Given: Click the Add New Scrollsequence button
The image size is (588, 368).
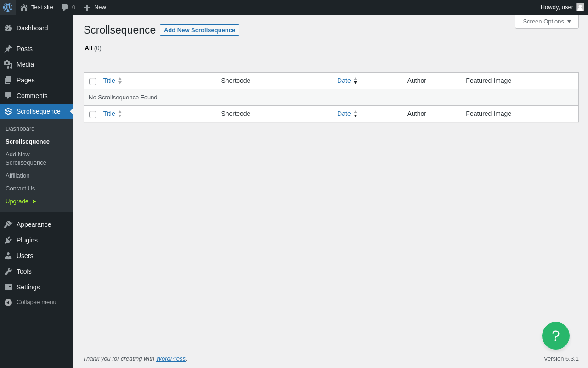Looking at the screenshot, I should (199, 30).
